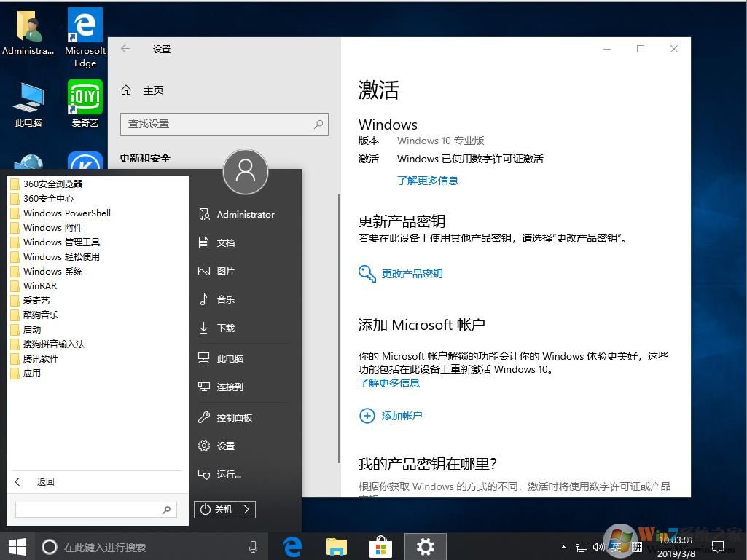Open the 爱奇艺 desktop shortcut
Image resolution: width=747 pixels, height=560 pixels.
click(x=85, y=103)
